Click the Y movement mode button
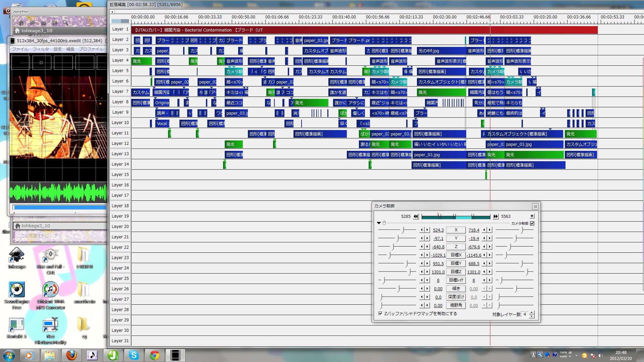This screenshot has width=644, height=362. pyautogui.click(x=456, y=238)
